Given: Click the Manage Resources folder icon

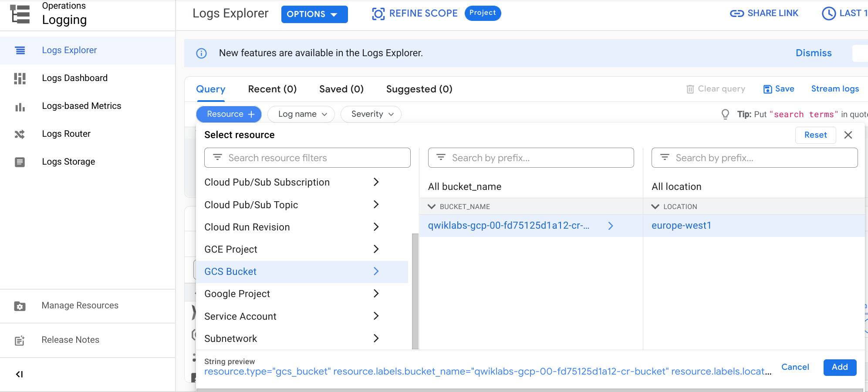Looking at the screenshot, I should coord(20,306).
